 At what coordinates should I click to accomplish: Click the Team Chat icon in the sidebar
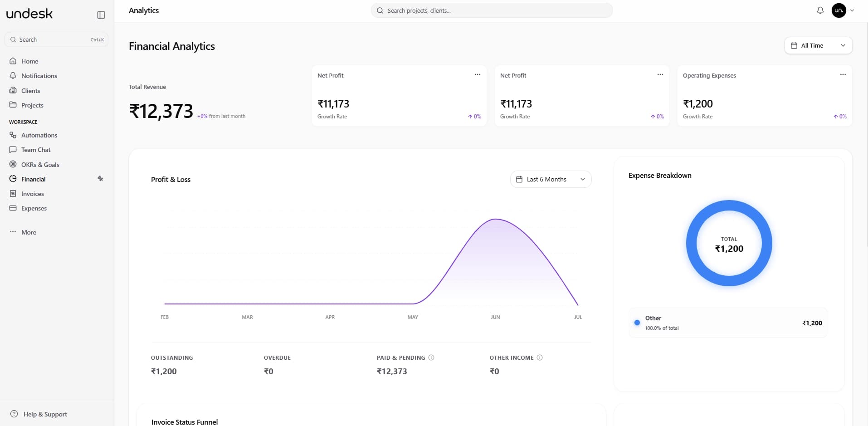pyautogui.click(x=13, y=149)
